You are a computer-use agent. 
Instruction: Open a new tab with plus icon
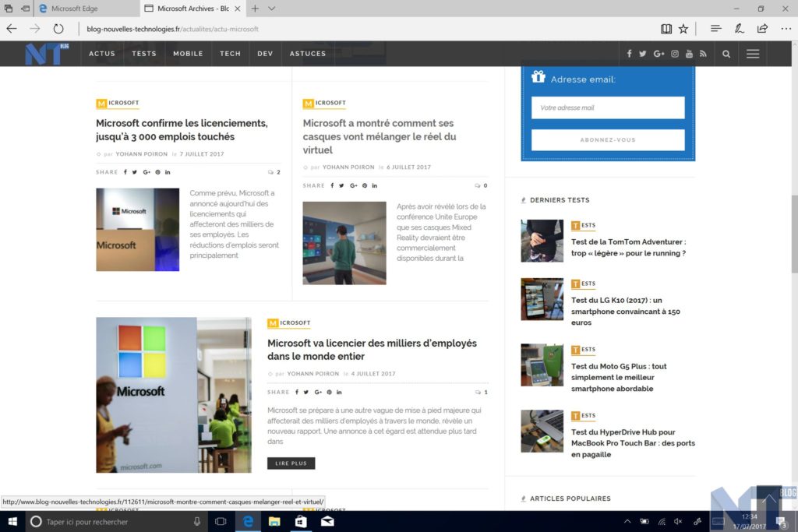point(255,9)
